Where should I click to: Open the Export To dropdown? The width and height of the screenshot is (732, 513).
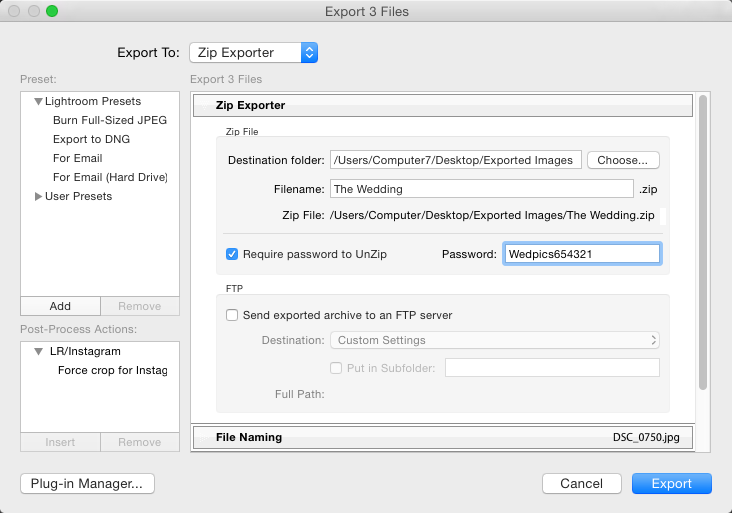[253, 52]
